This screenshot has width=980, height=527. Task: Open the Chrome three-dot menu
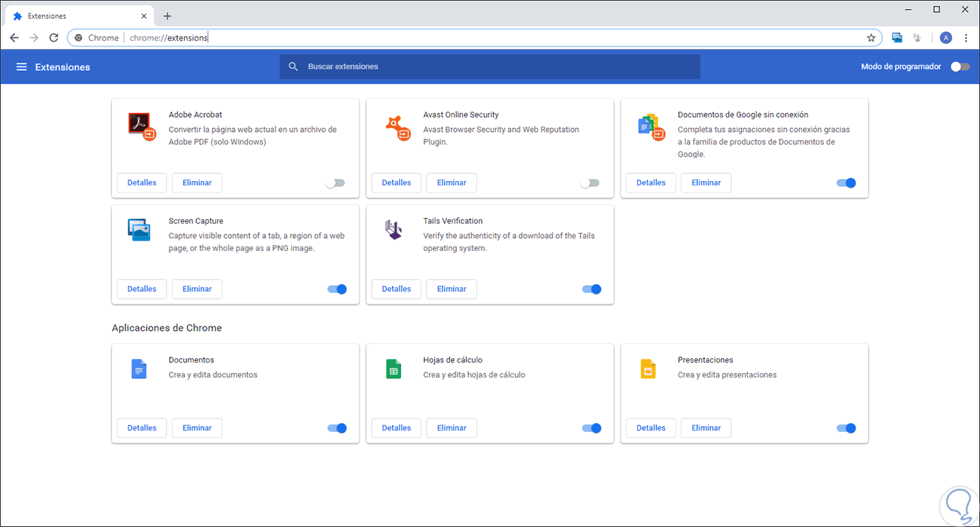click(967, 38)
